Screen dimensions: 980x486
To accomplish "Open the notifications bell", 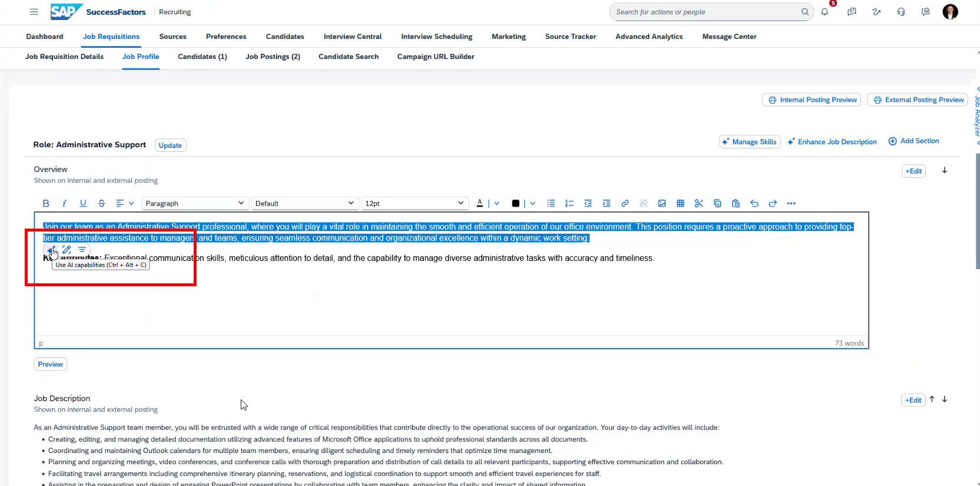I will click(825, 12).
